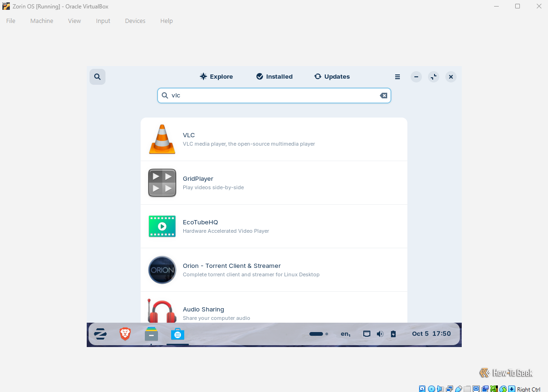The width and height of the screenshot is (548, 392).
Task: Click the VirtualBox audio status icon
Action: click(440, 389)
